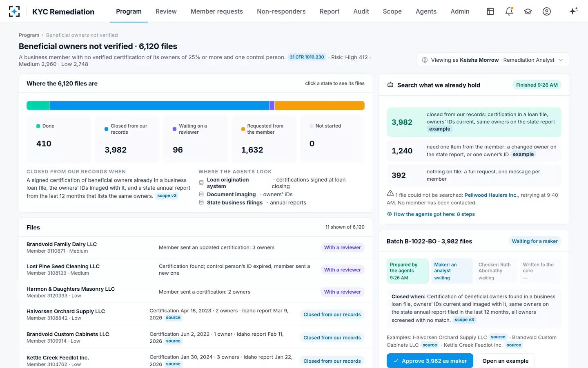Click Approve 3,982 as maker button

(430, 361)
